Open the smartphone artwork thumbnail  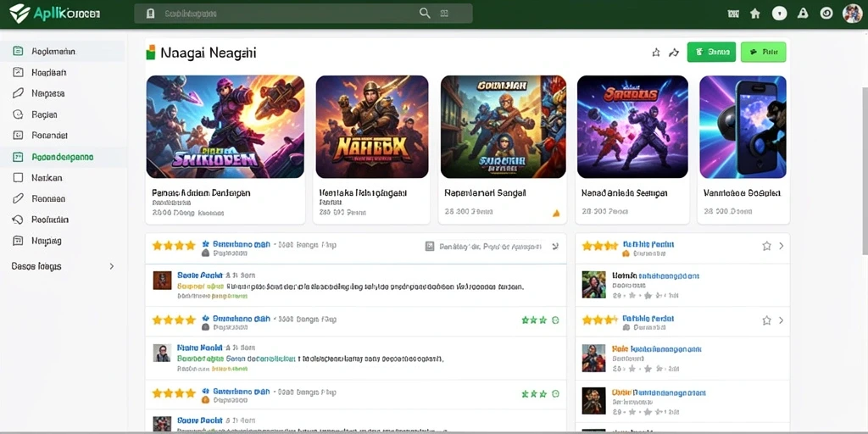pos(743,127)
